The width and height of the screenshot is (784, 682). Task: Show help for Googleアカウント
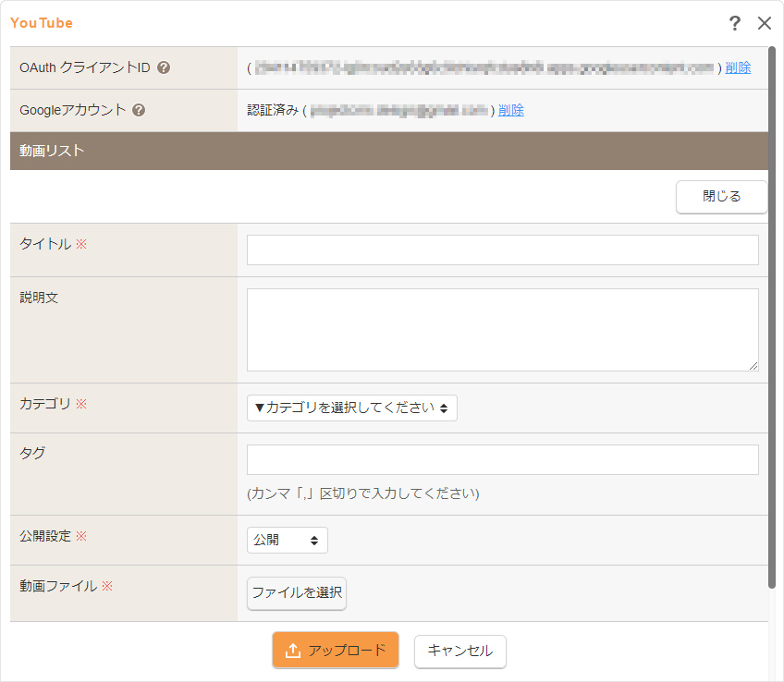pyautogui.click(x=139, y=110)
